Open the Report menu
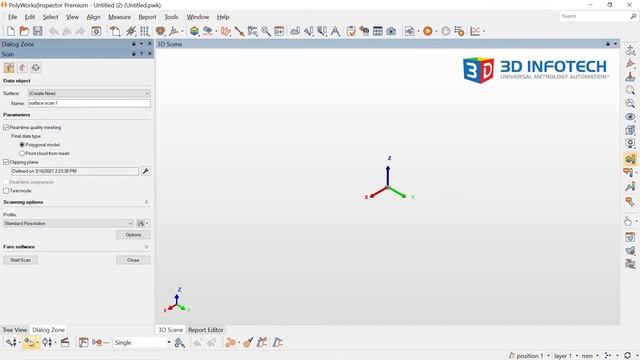640x360 pixels. click(x=147, y=17)
